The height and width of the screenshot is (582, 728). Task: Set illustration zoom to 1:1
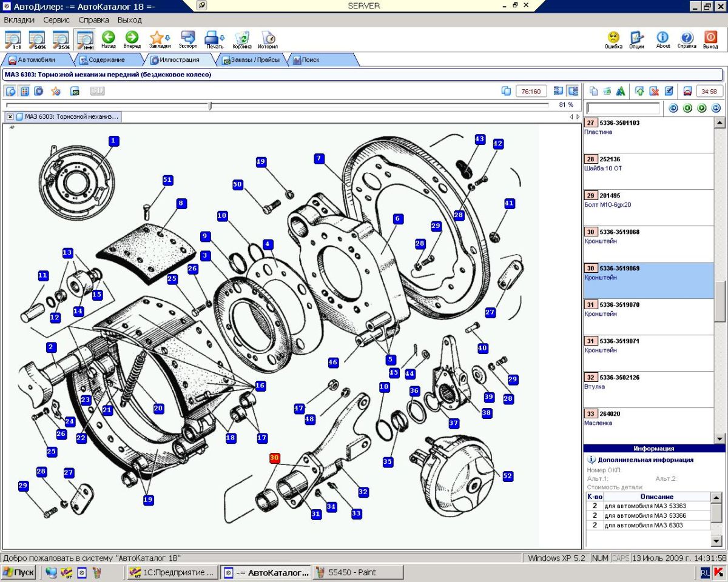[x=13, y=40]
